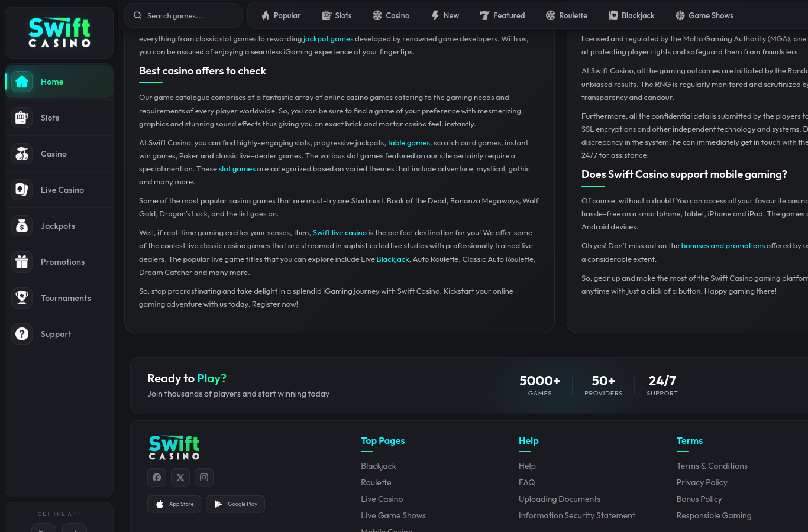Switch to the Popular games tab
This screenshot has width=808, height=532.
click(281, 15)
